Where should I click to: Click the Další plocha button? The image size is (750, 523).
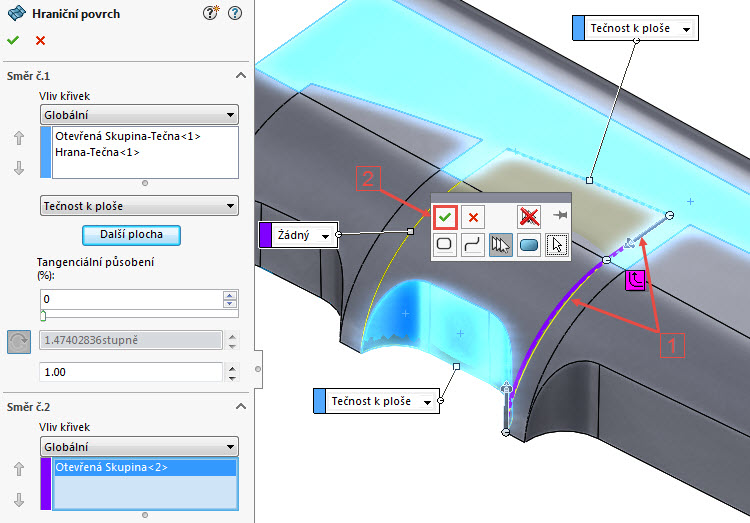point(132,234)
